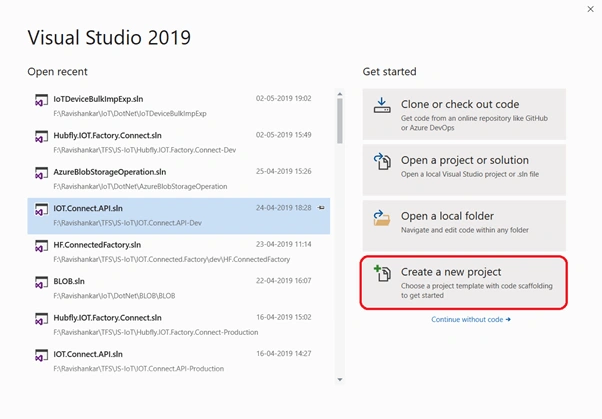Click the solution icon of IOT.Connect.API-Dev entry

click(41, 210)
